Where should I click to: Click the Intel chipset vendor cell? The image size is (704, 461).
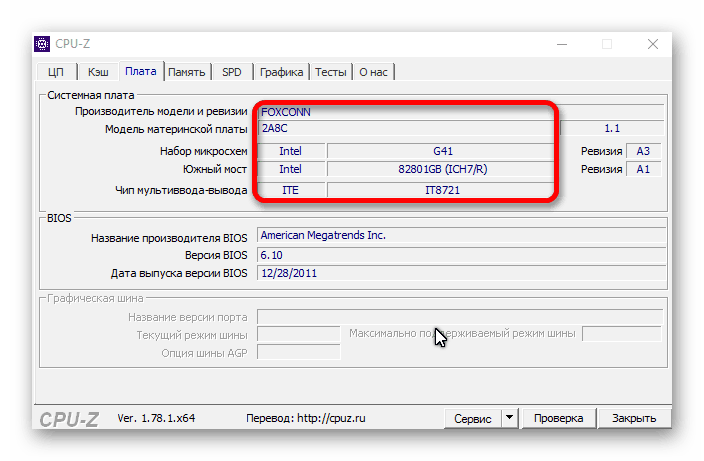click(x=291, y=151)
